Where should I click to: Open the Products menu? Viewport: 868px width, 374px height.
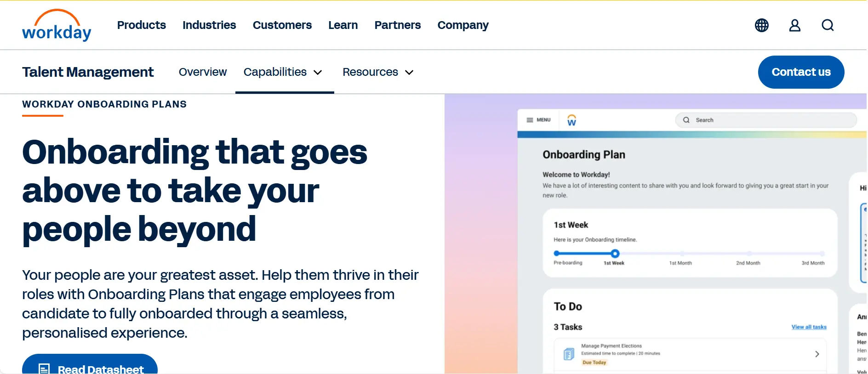[x=141, y=25]
